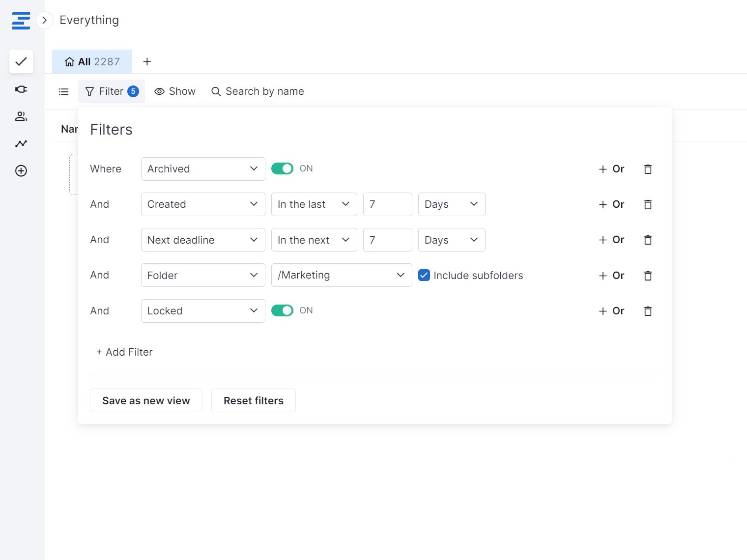This screenshot has width=747, height=560.
Task: Add a new view tab with plus
Action: pyautogui.click(x=147, y=62)
